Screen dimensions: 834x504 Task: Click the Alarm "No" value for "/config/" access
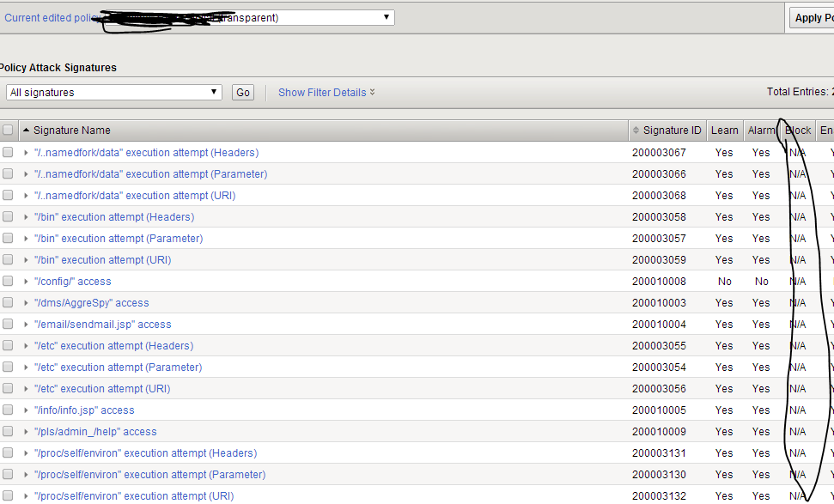762,282
